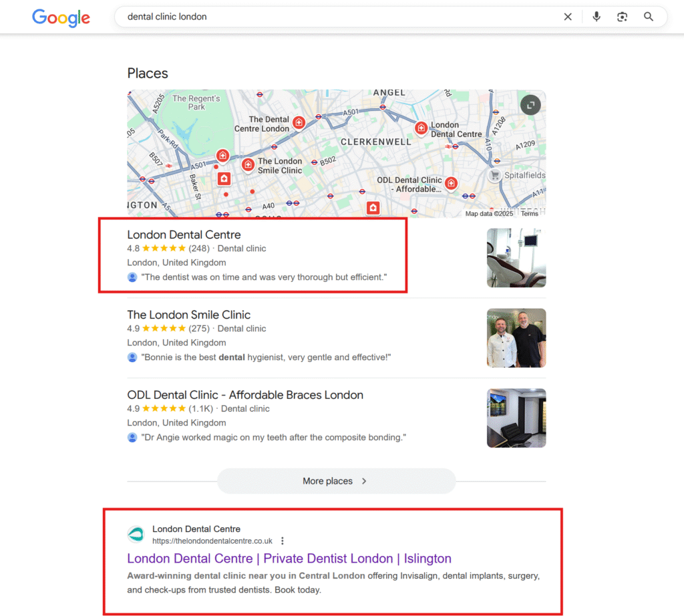
Task: Open London Dental Centre | Private Dentist London result
Action: click(x=289, y=559)
